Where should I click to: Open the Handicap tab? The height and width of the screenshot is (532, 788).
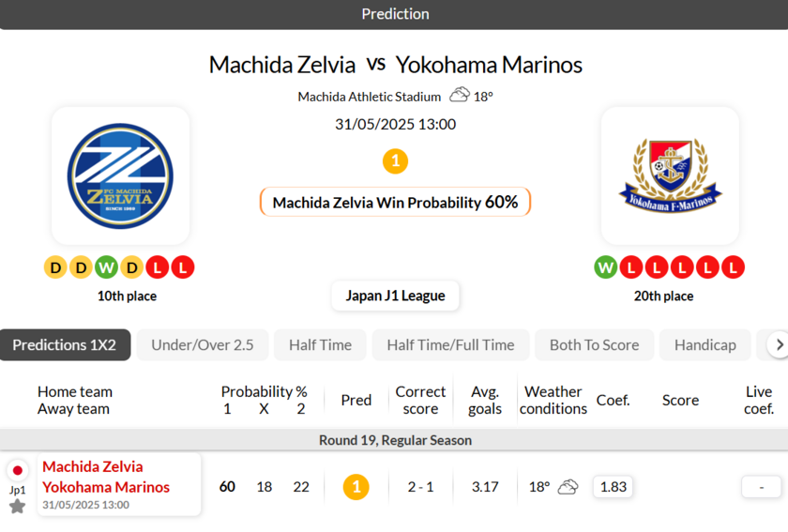tap(705, 345)
